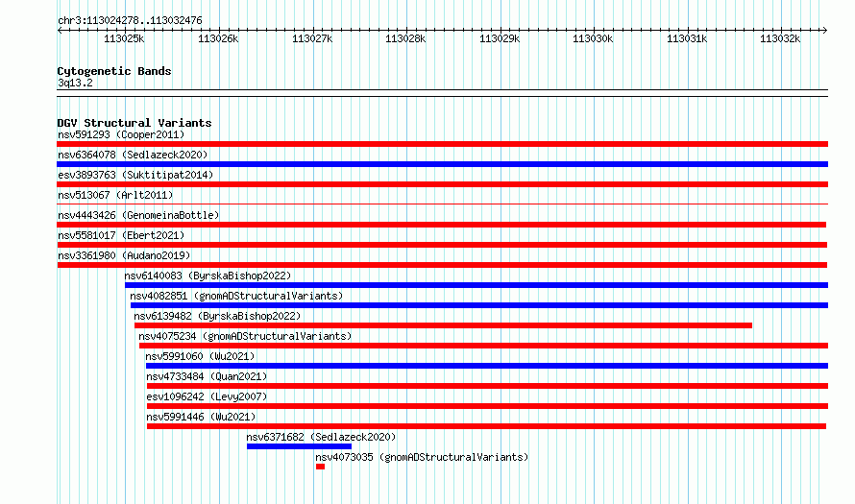The width and height of the screenshot is (855, 504).
Task: Select the red bar under nsv5581017
Action: (x=442, y=245)
